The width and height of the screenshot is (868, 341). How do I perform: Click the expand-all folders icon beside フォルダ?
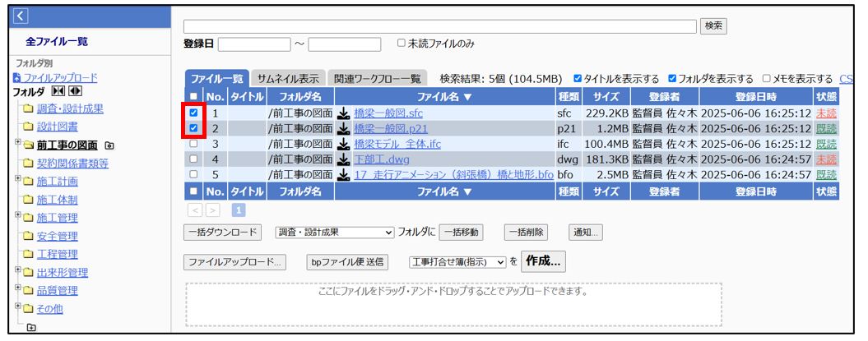[x=75, y=91]
